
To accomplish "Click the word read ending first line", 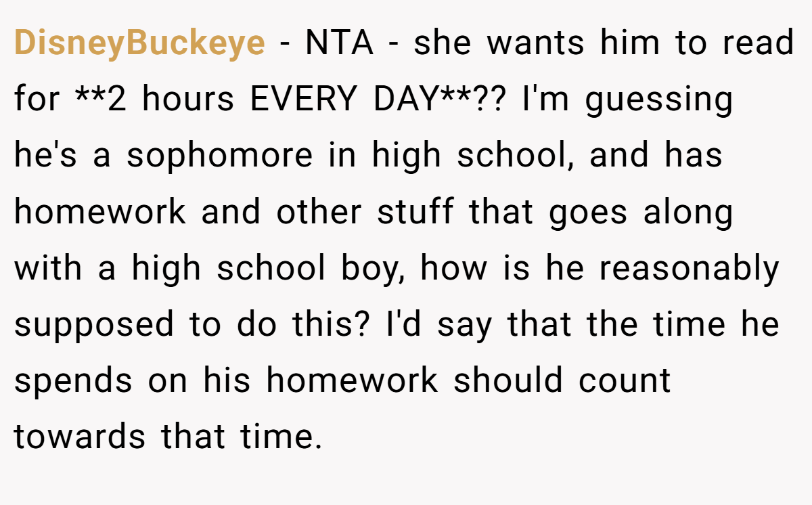I will pyautogui.click(x=757, y=44).
